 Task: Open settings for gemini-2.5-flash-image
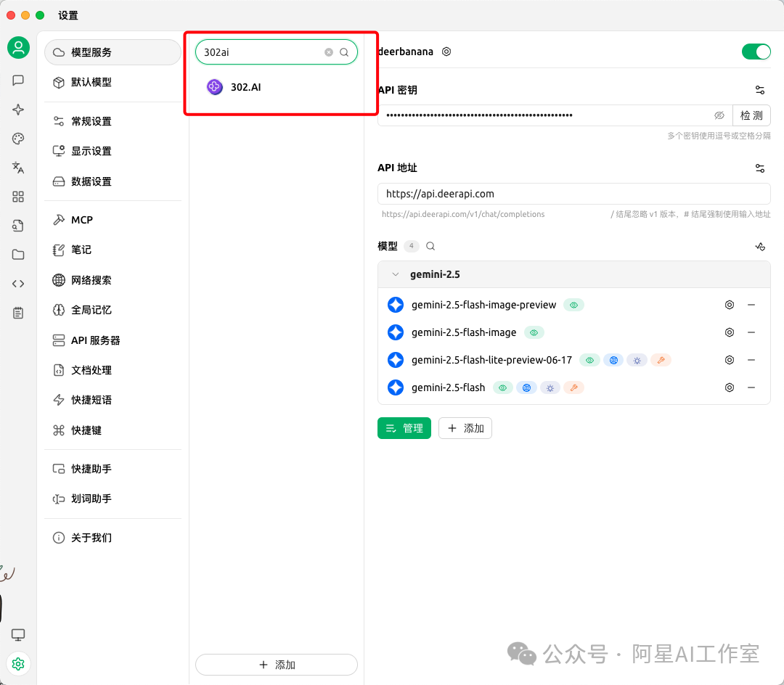click(x=730, y=332)
